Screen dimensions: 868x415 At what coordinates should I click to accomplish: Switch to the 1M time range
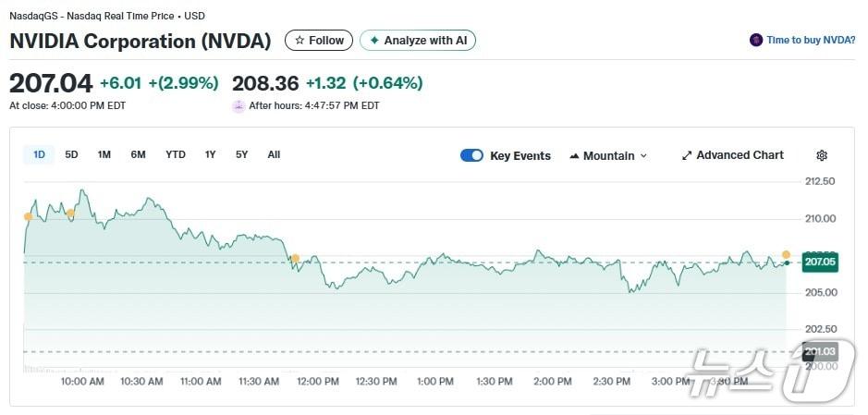tap(104, 154)
